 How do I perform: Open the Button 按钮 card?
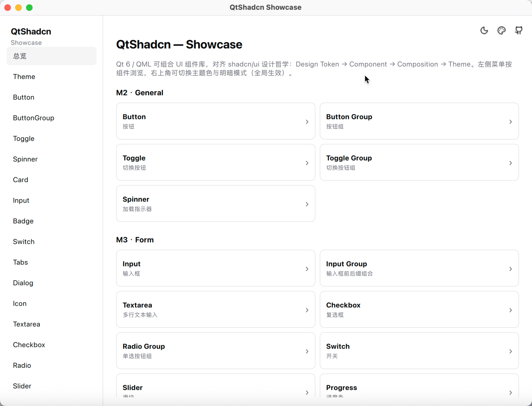click(x=216, y=121)
